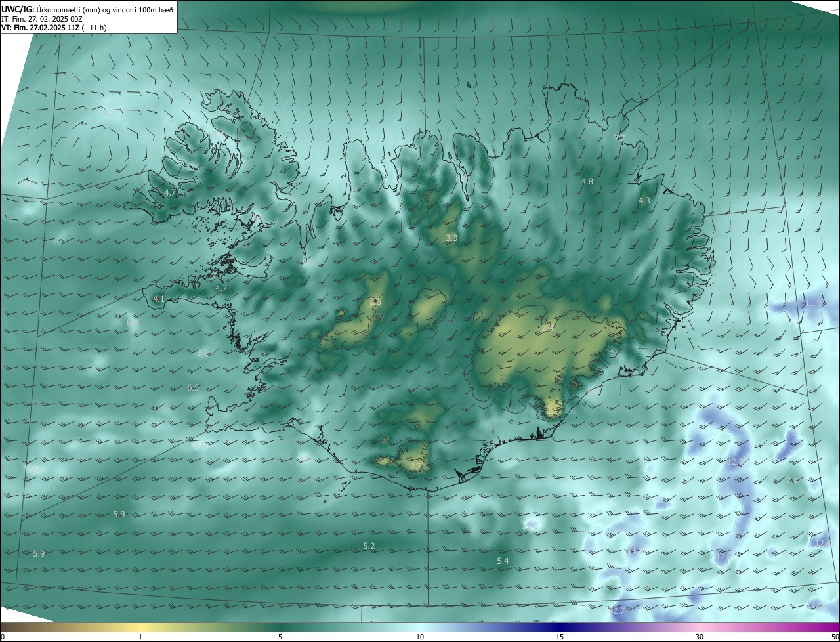This screenshot has height=642, width=840.
Task: Click the "VT: Fim. 27.02.2025 11Z (+11 h)" line
Action: click(54, 28)
